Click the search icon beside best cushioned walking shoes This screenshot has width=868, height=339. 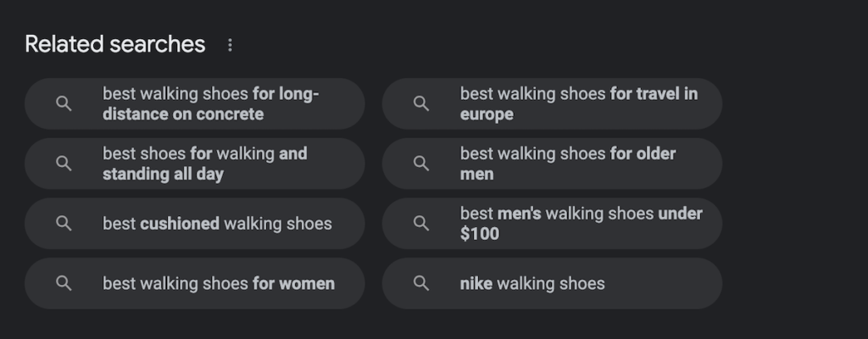(x=64, y=223)
